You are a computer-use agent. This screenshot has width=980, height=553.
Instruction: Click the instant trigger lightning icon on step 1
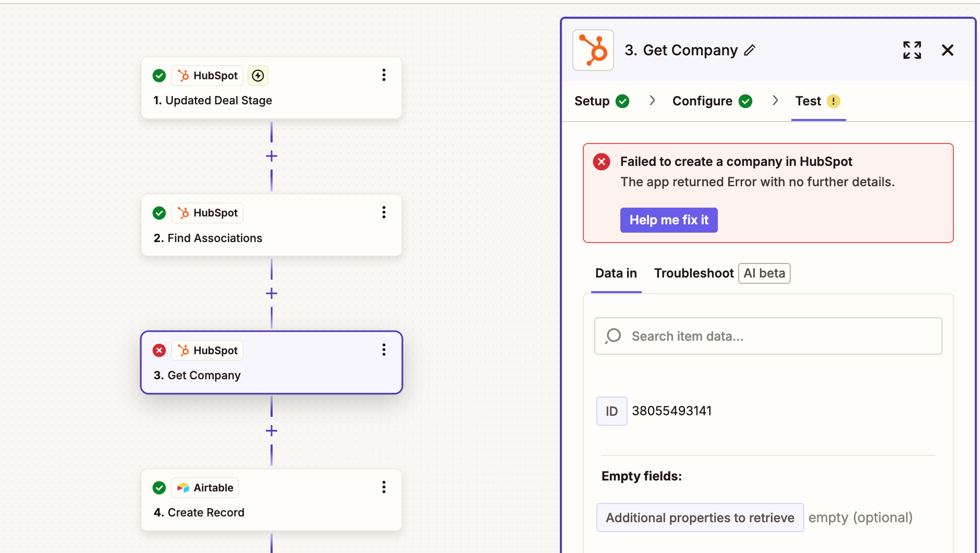258,76
